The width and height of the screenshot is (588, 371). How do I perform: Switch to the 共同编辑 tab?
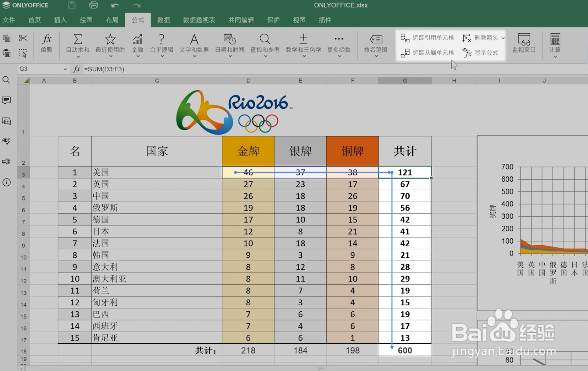[x=241, y=20]
